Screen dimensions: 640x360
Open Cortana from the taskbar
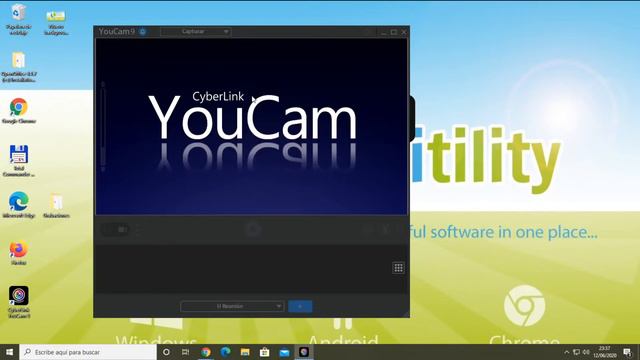point(166,352)
